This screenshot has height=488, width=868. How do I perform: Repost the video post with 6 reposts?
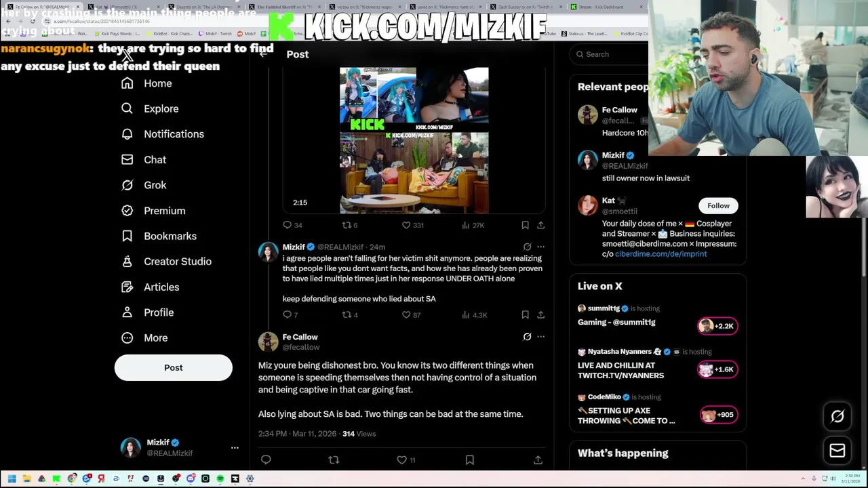point(349,225)
